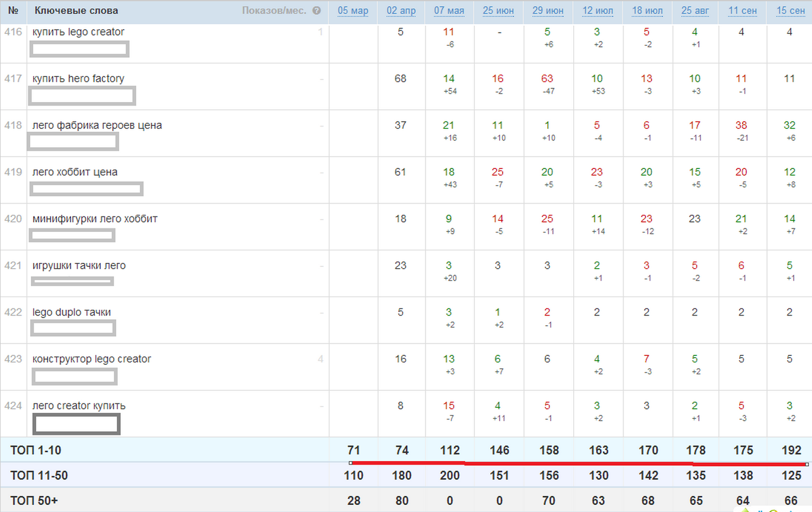Click row number 418
Screen dimensions: 812x512
[x=13, y=125]
